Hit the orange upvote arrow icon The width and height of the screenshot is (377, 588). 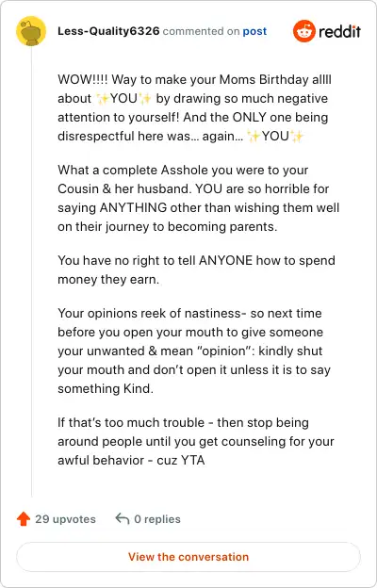[24, 519]
